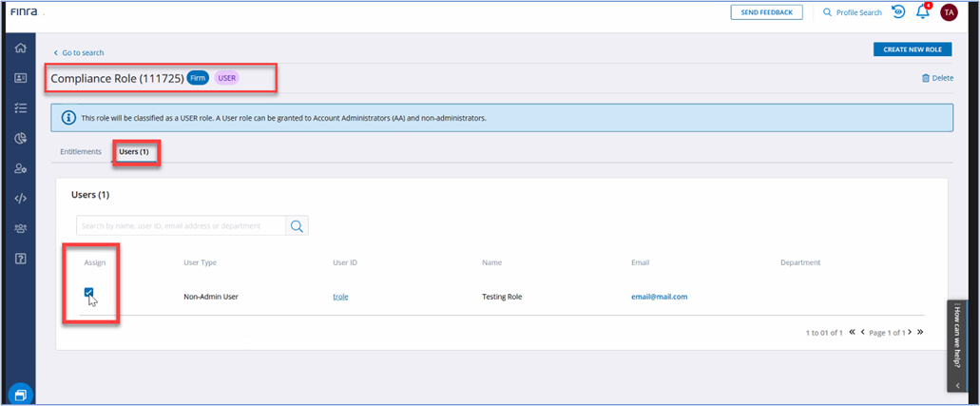Open the TA user avatar menu
The image size is (980, 406).
(948, 12)
